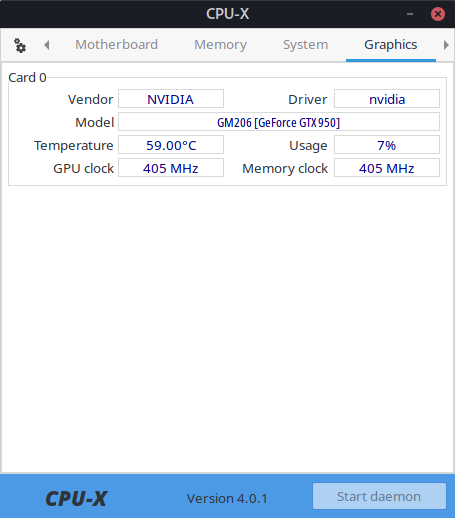Switch to the Memory tab
455x518 pixels.
click(220, 45)
